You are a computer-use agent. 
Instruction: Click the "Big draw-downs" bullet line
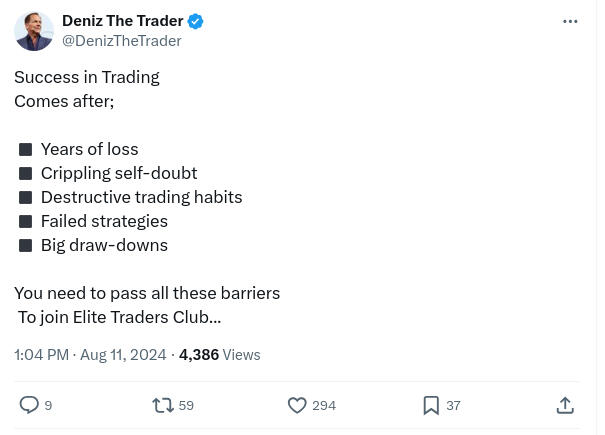[x=104, y=245]
